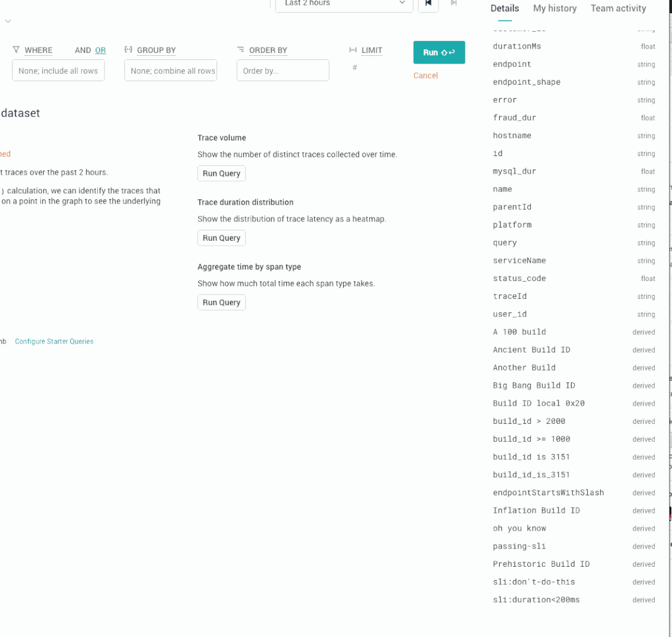Image resolution: width=672 pixels, height=637 pixels.
Task: Click the skip-forward icon right of the bookmark
Action: (454, 5)
